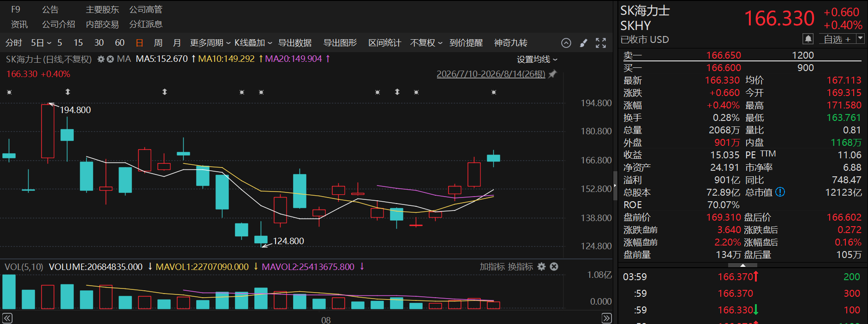Expand the side panel splitter handle
This screenshot has height=324, width=868.
(x=615, y=186)
